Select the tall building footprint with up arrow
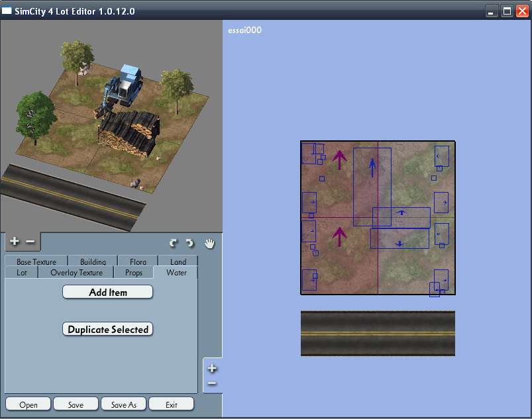 pyautogui.click(x=372, y=187)
